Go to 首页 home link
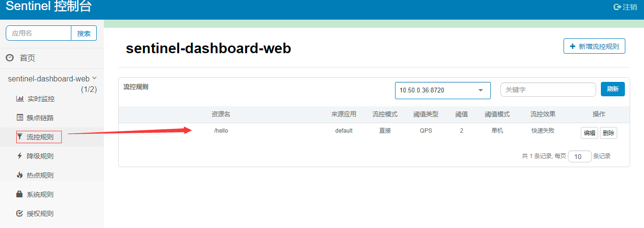 pos(27,58)
